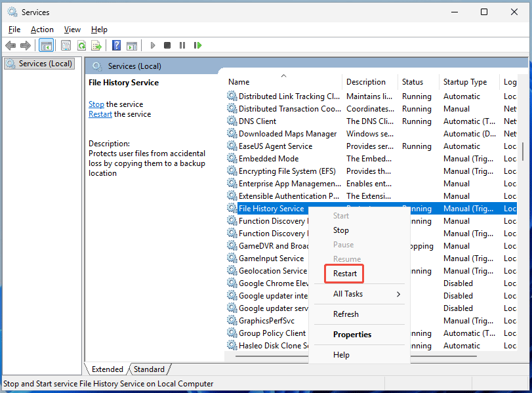Click the Restart the service link
Image resolution: width=532 pixels, height=393 pixels.
pyautogui.click(x=100, y=114)
